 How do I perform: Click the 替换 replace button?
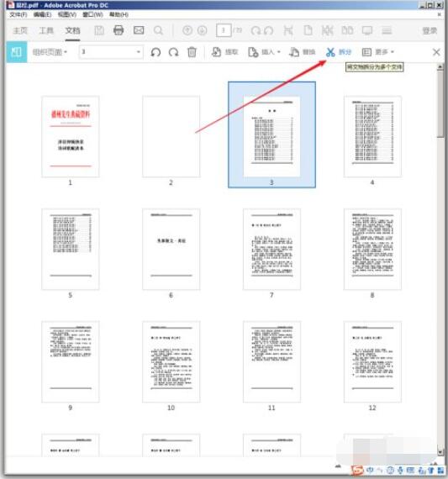(303, 52)
